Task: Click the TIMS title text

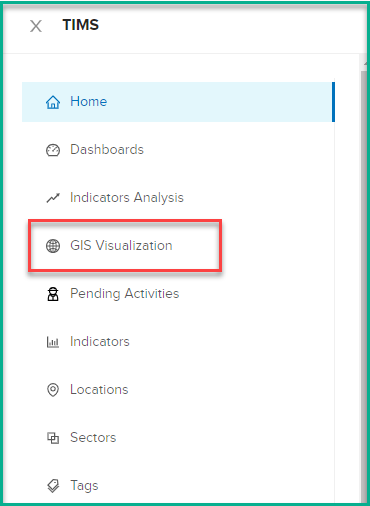Action: tap(81, 25)
